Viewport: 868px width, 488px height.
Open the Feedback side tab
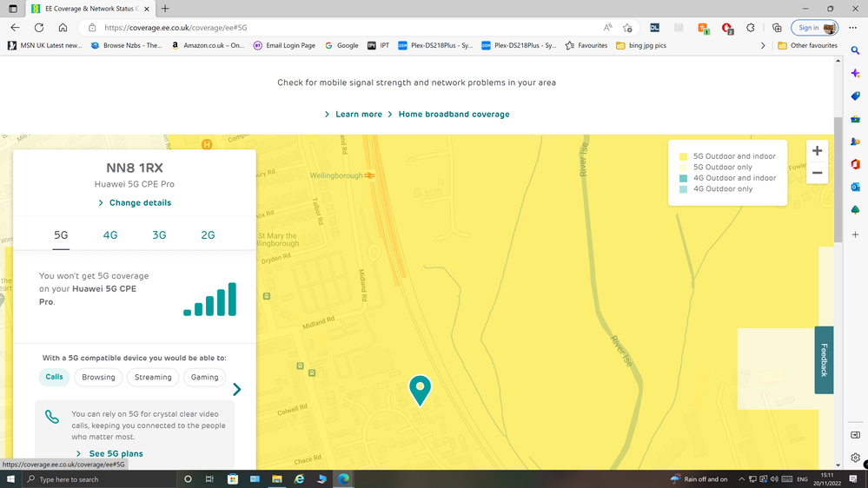click(x=824, y=360)
